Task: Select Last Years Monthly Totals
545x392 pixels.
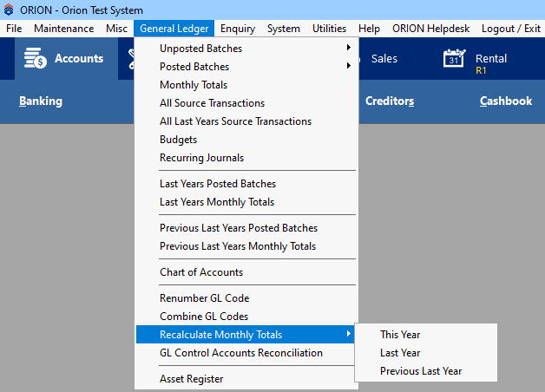Action: pyautogui.click(x=246, y=202)
